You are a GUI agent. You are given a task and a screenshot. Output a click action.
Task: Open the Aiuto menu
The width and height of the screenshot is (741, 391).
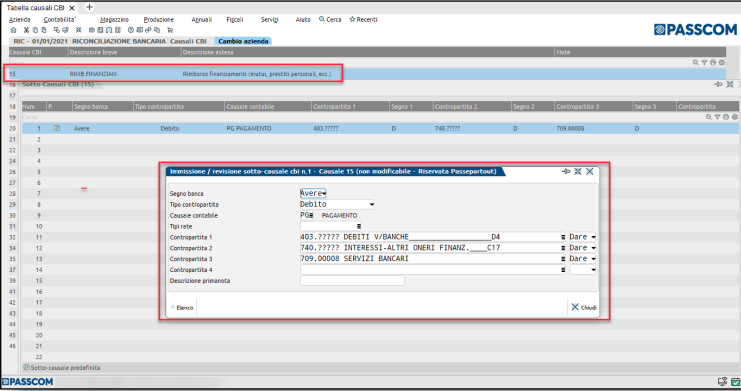pos(303,19)
